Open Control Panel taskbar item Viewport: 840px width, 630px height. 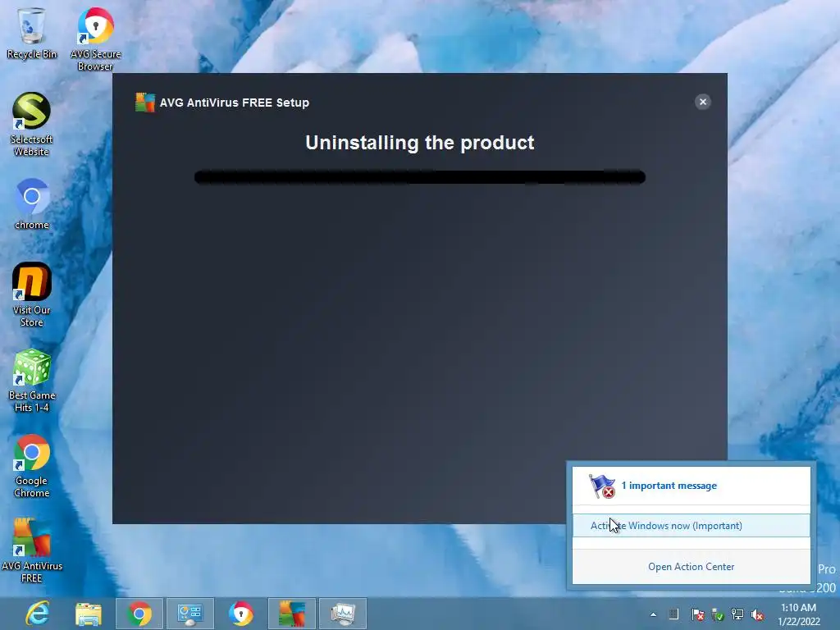pos(190,614)
